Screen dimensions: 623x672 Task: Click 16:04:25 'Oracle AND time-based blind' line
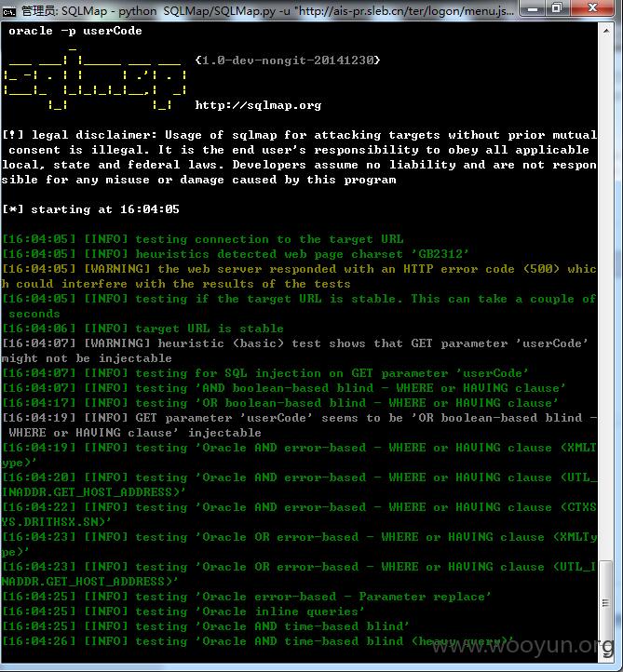206,626
